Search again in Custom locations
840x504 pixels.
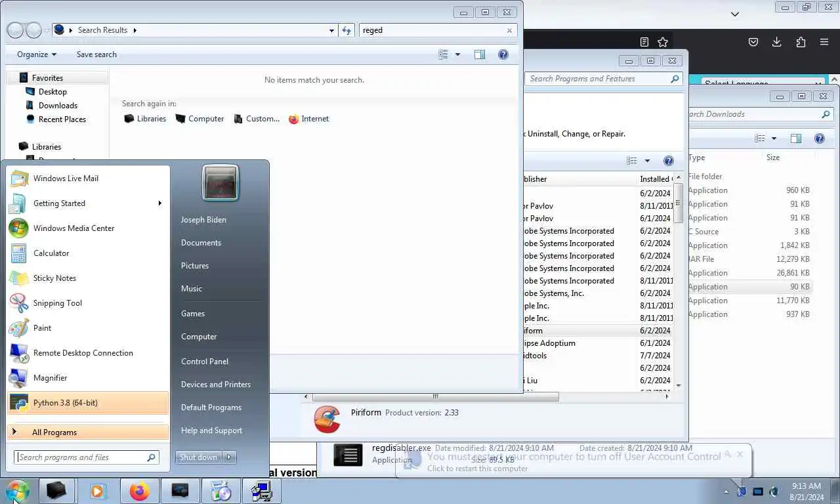pyautogui.click(x=256, y=119)
